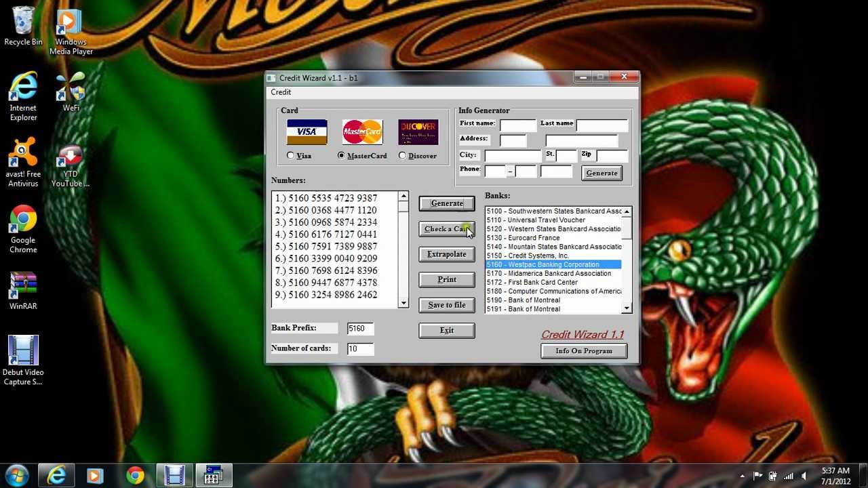The image size is (868, 488).
Task: Select number row '9.) 5160 3254 8986 2462'
Action: click(326, 295)
